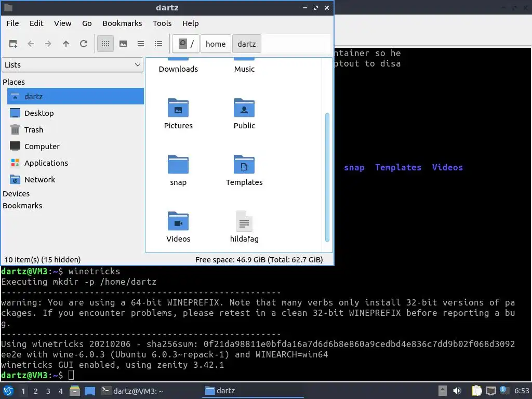Viewport: 532px width, 399px height.
Task: Click the network status tray icon
Action: click(491, 391)
